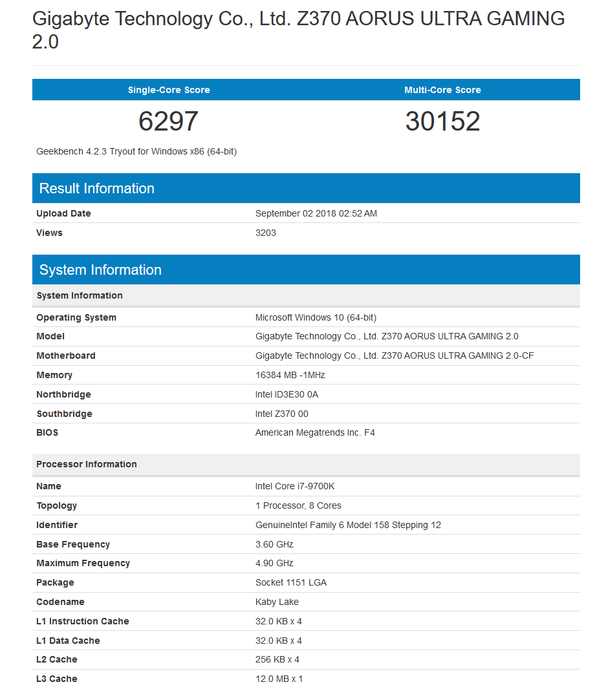Select the date September 02 2018 02:52 AM
Image resolution: width=606 pixels, height=700 pixels.
316,213
